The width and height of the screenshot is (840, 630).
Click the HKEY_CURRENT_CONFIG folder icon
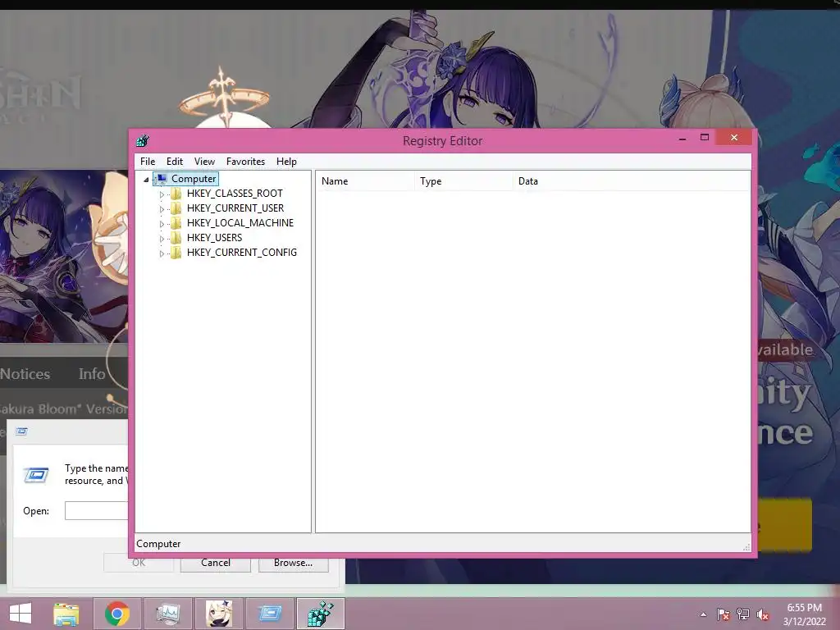tap(176, 253)
